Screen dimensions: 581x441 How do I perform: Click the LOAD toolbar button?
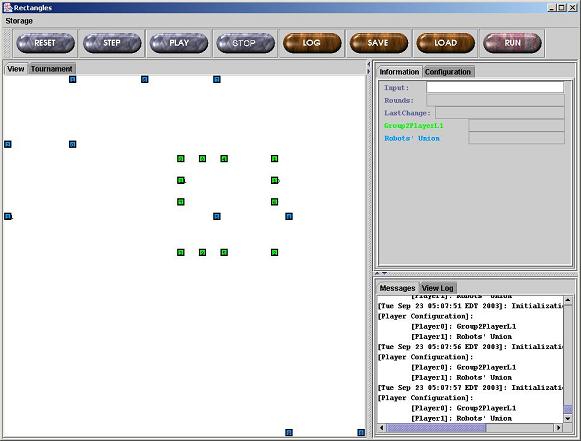pyautogui.click(x=445, y=43)
